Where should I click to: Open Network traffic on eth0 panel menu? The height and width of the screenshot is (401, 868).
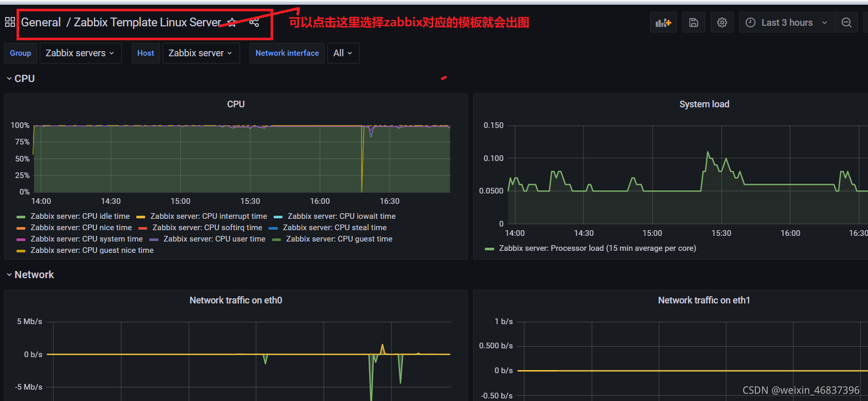click(x=236, y=300)
